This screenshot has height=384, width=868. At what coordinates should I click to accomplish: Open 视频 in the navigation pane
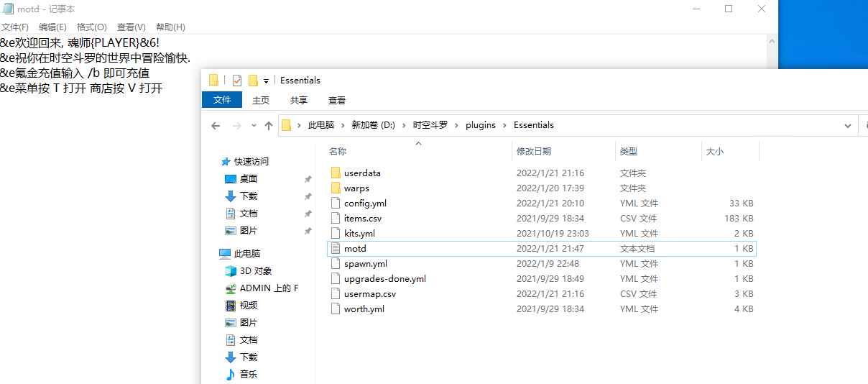point(249,306)
